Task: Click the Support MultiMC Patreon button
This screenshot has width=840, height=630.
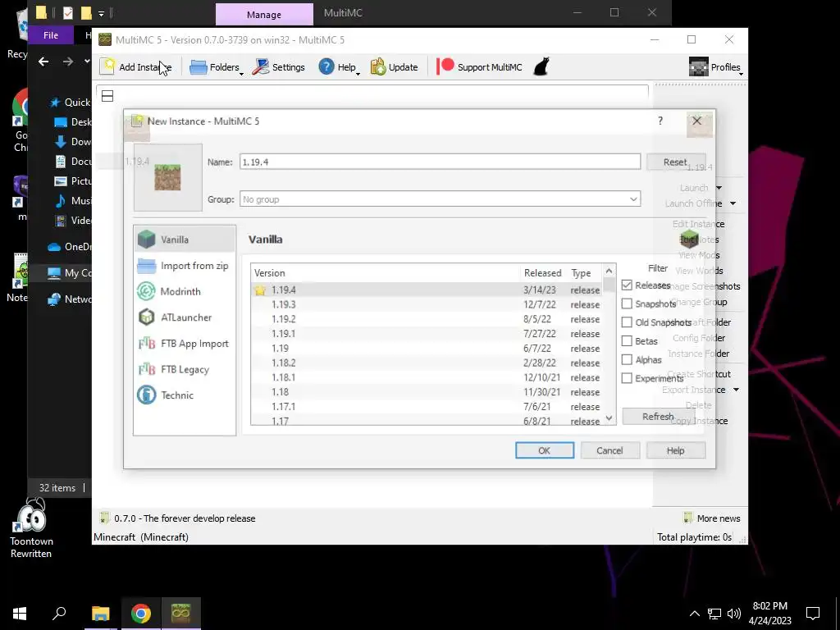Action: click(x=479, y=67)
